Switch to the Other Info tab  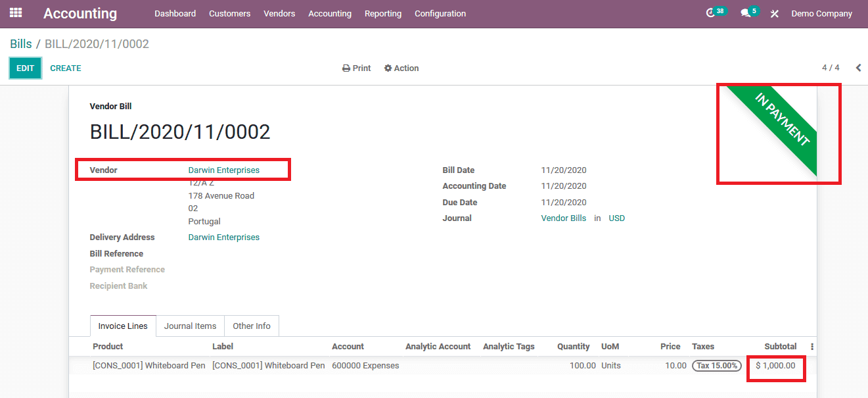tap(252, 326)
